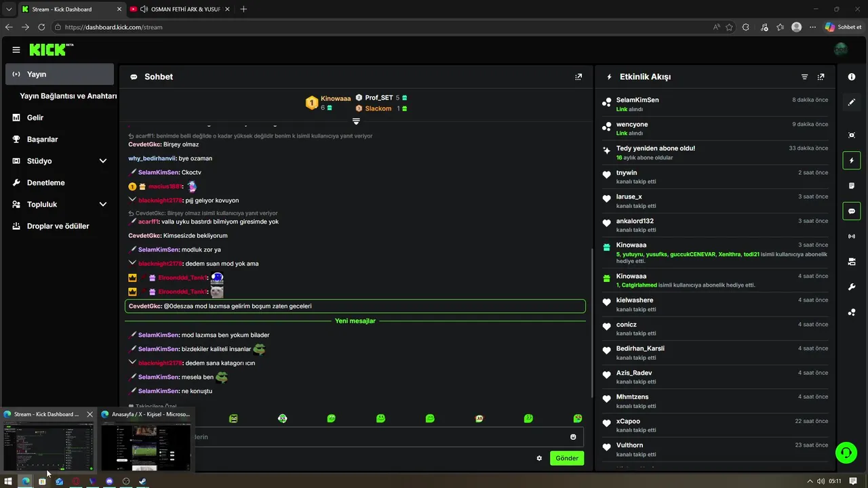Image resolution: width=868 pixels, height=488 pixels.
Task: Click wencyone entry in activity feed
Action: coord(715,129)
